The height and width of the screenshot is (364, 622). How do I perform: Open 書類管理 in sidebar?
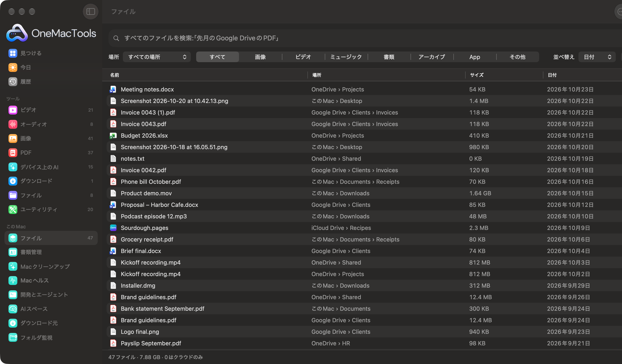(51, 252)
